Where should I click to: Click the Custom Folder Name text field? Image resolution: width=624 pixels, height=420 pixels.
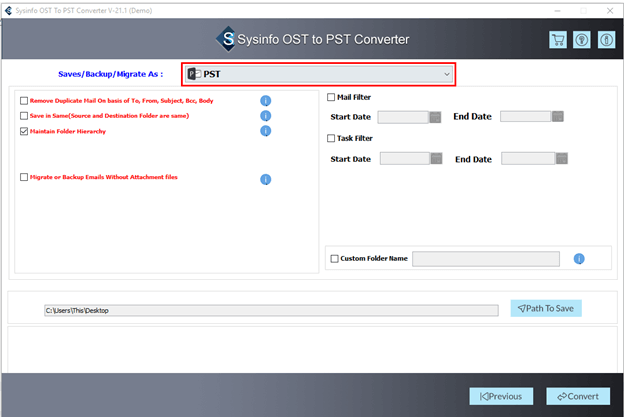(x=486, y=259)
